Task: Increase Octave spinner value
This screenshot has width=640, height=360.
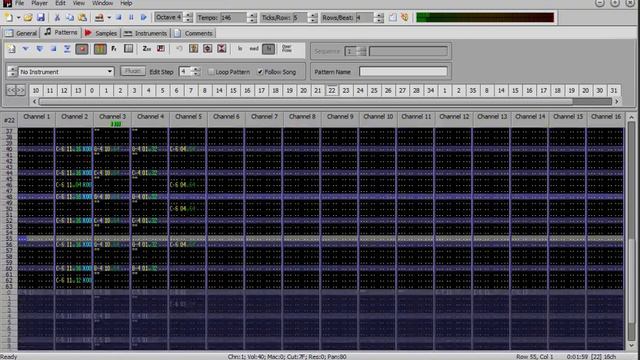Action: tap(188, 15)
